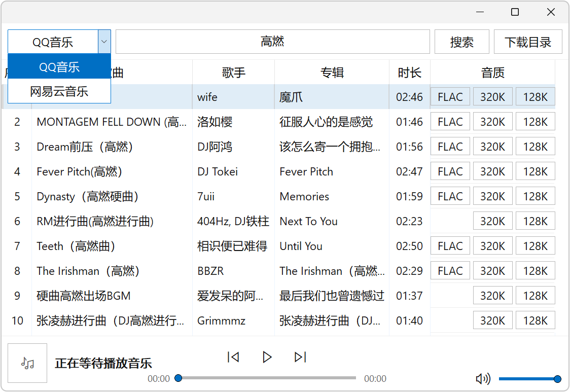Download FLAC for the wife 魔爪 row
Image resolution: width=570 pixels, height=392 pixels.
tap(450, 97)
